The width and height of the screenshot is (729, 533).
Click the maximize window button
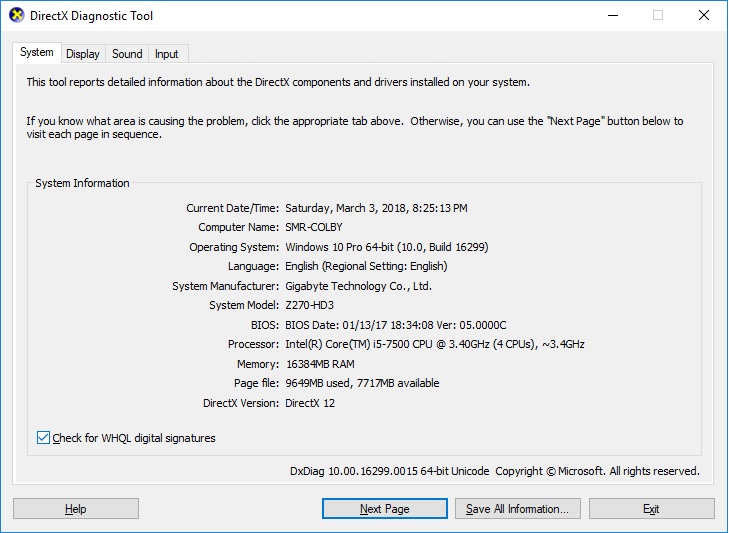(x=658, y=16)
